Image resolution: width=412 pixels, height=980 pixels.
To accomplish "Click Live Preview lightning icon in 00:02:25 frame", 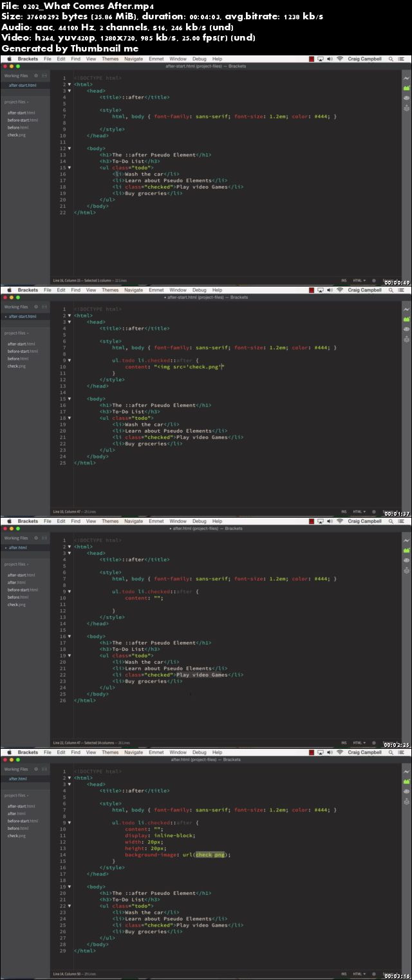I will [406, 540].
